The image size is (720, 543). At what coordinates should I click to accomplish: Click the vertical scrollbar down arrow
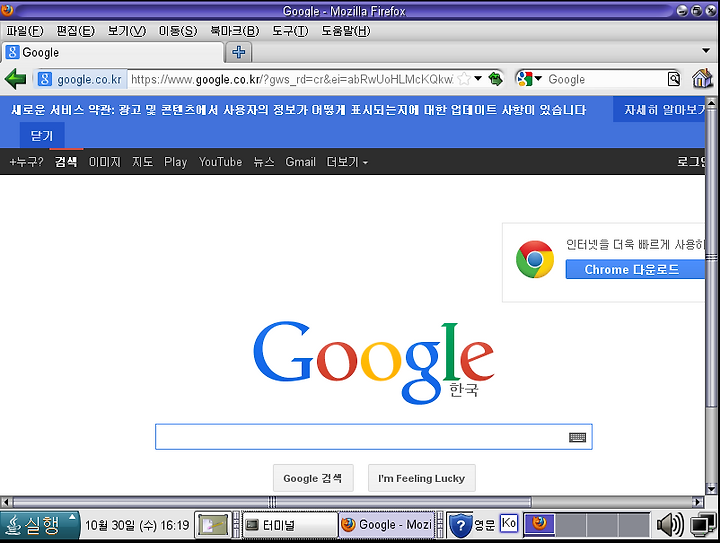point(711,489)
